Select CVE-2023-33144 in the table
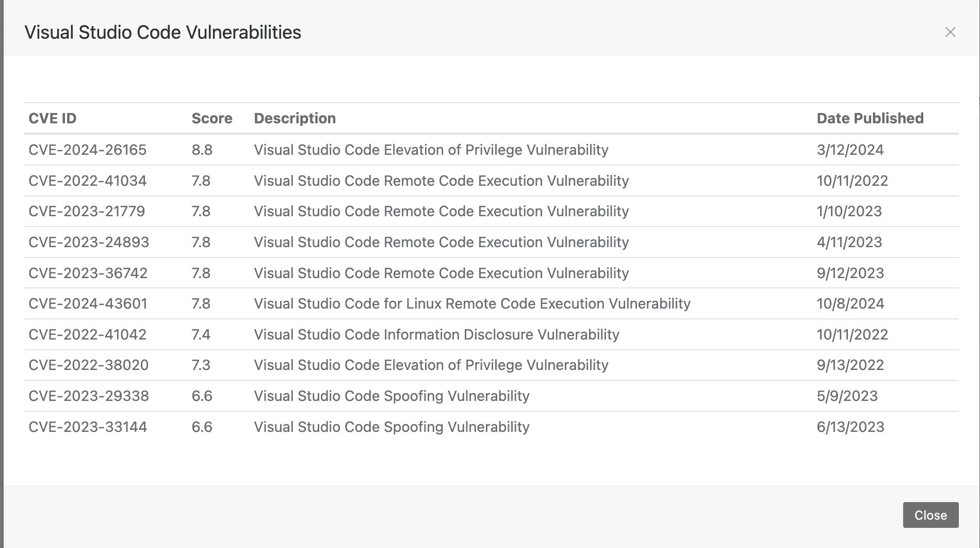This screenshot has height=548, width=980. 88,427
